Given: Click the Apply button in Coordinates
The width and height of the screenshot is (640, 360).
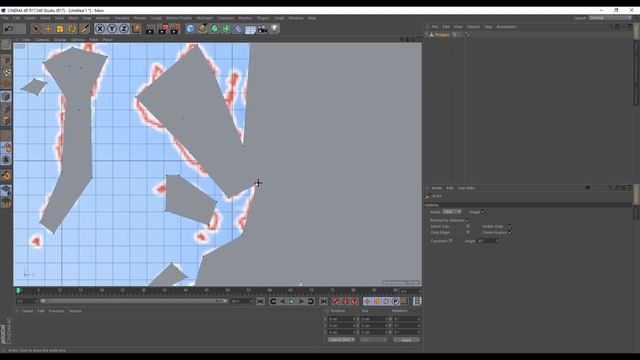Looking at the screenshot, I should [406, 340].
